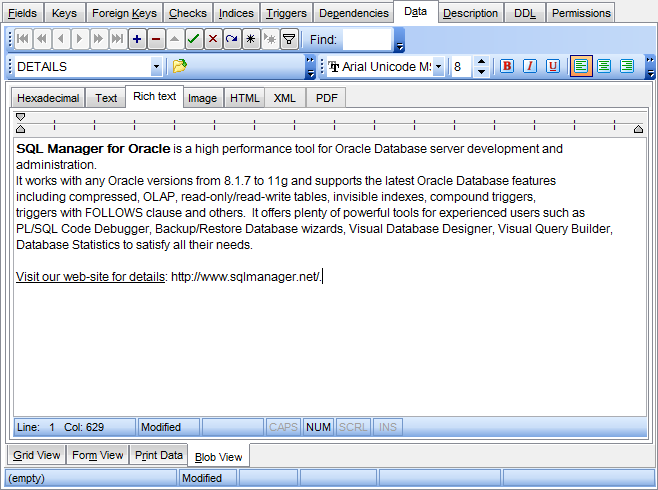658x490 pixels.
Task: Click right indent marker on ruler
Action: click(x=638, y=129)
